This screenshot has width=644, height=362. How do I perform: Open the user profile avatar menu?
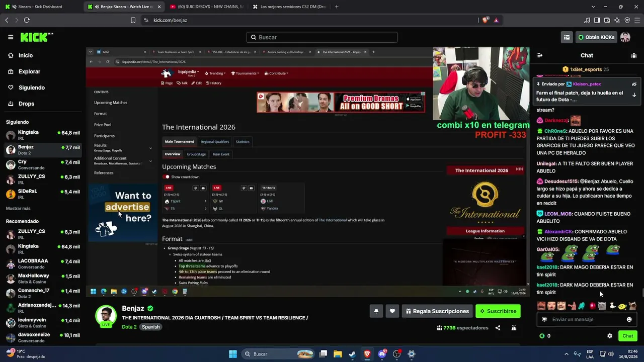point(625,37)
